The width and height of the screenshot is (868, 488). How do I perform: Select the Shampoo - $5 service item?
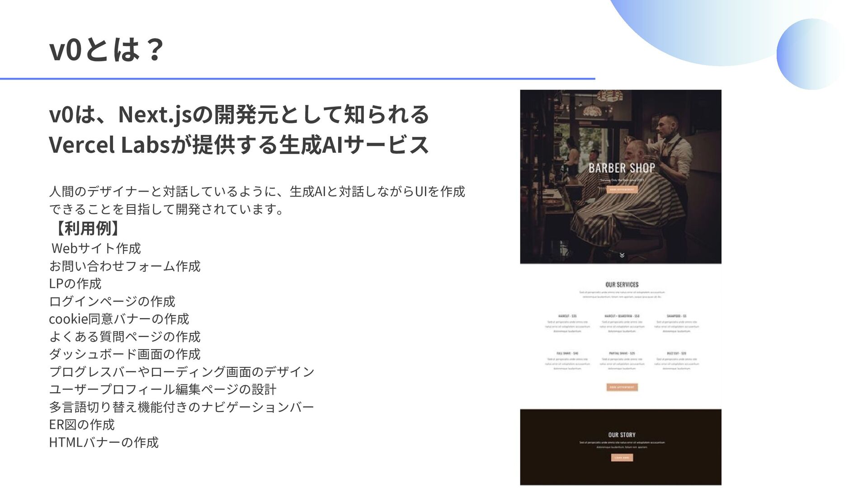click(676, 316)
